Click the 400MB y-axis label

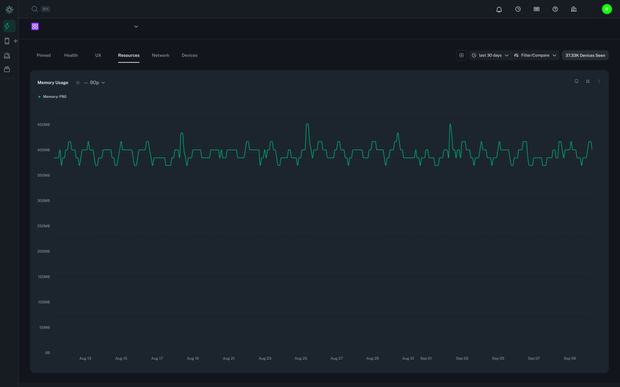point(43,150)
